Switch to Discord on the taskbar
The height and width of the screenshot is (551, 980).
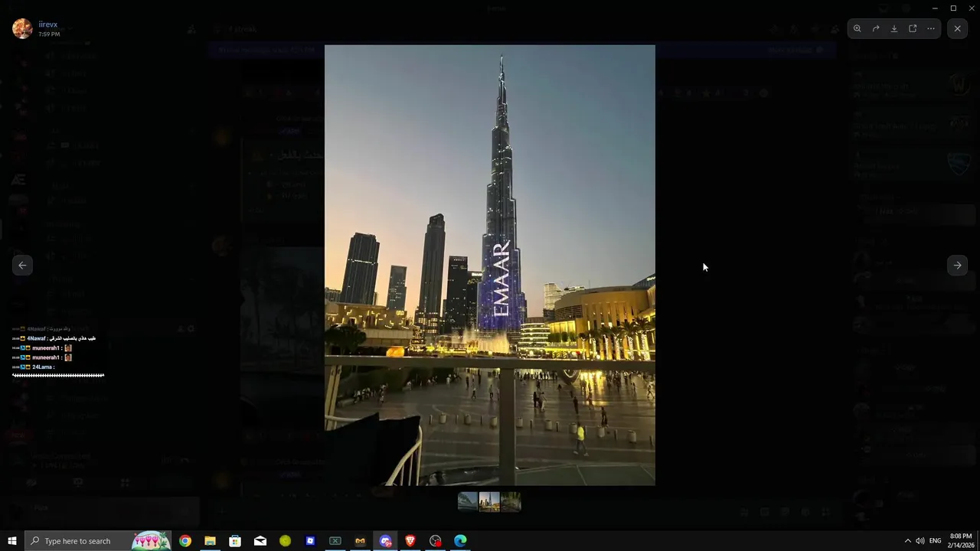pos(385,541)
